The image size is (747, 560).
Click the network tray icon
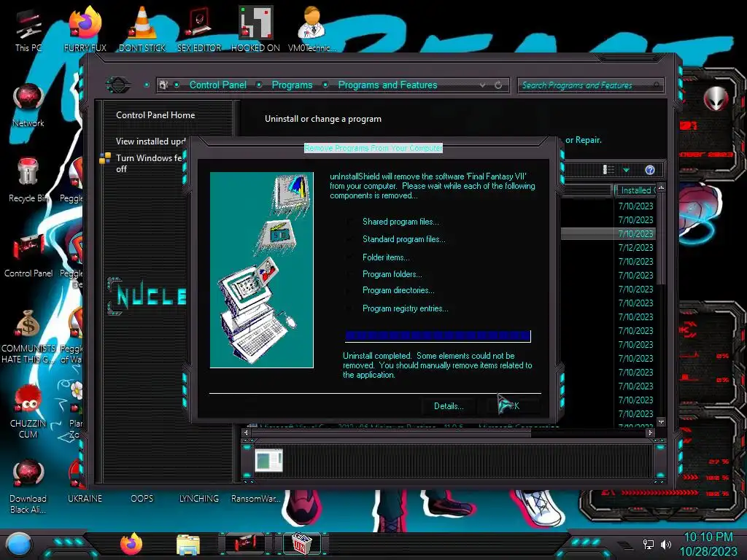click(x=649, y=544)
